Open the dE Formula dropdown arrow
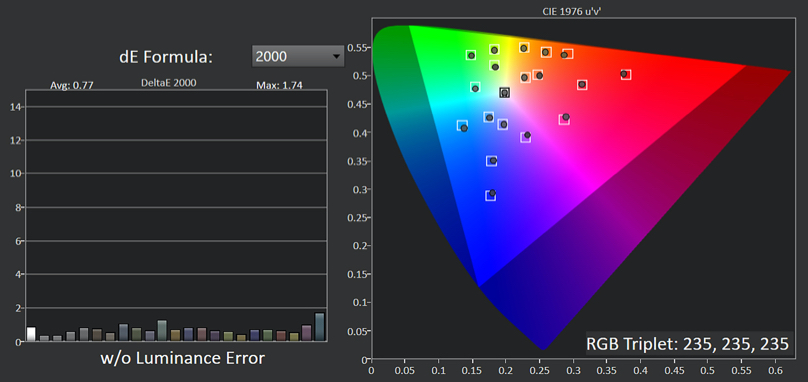 click(336, 57)
